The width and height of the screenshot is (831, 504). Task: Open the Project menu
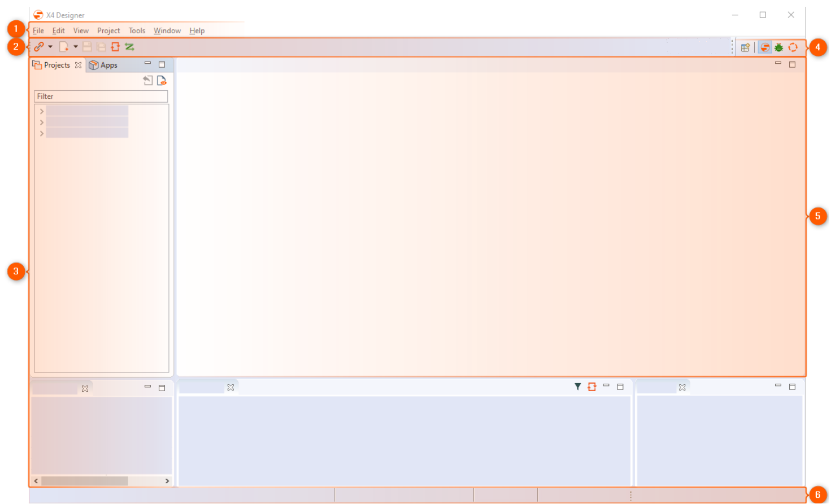pos(108,30)
